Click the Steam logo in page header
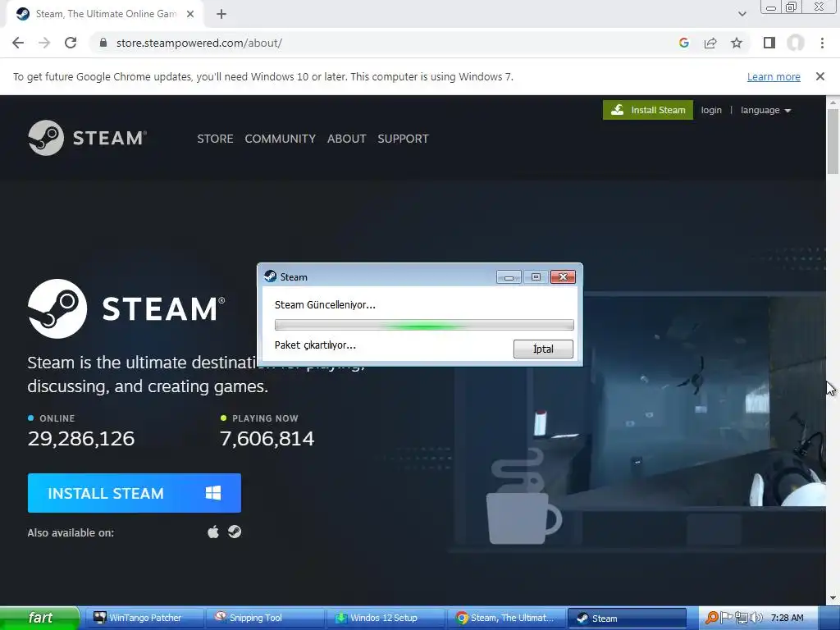840x630 pixels. pos(87,138)
